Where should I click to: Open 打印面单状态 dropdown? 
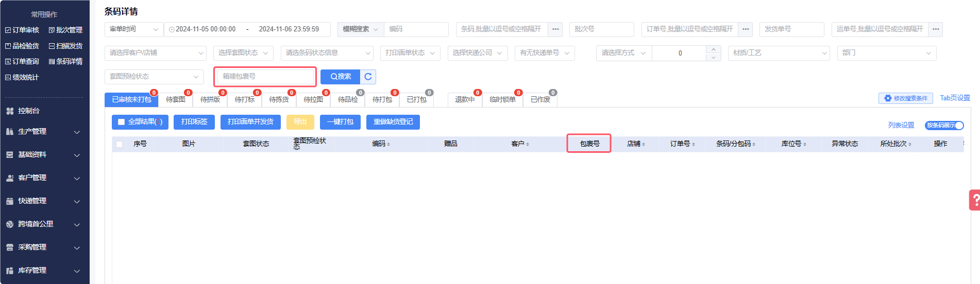click(x=410, y=53)
